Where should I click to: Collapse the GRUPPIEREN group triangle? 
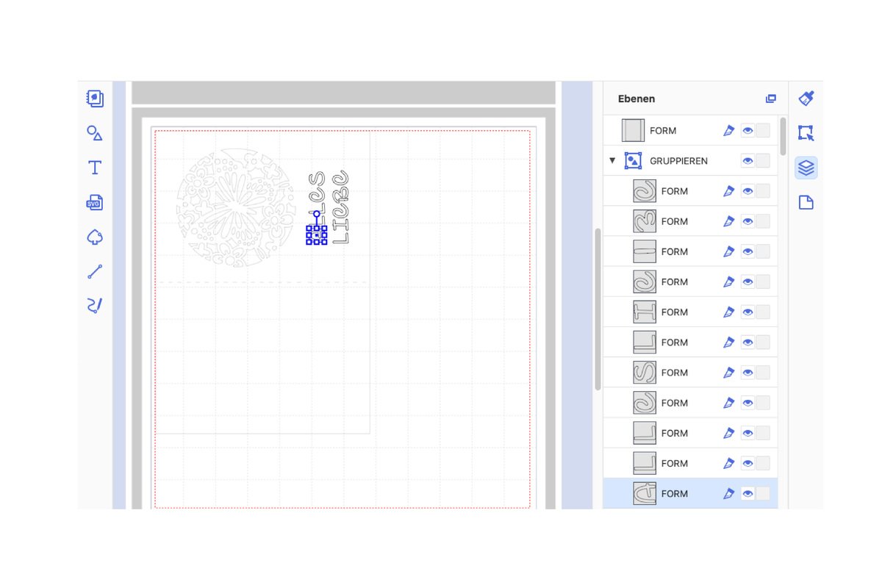pyautogui.click(x=612, y=161)
